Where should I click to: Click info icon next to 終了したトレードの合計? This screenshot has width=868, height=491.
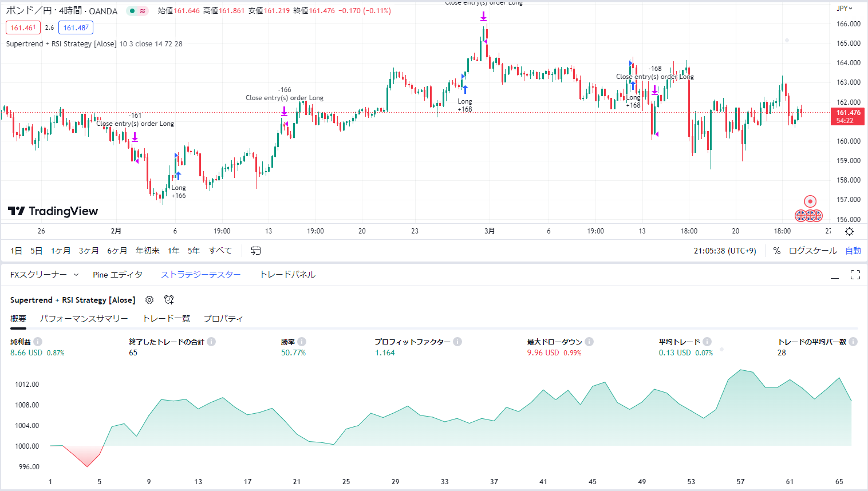211,342
